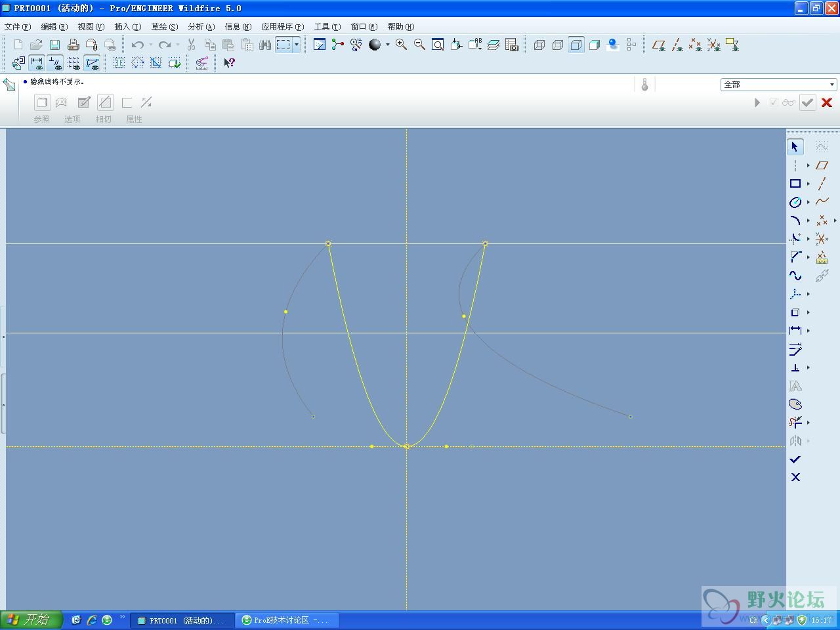The height and width of the screenshot is (630, 840).
Task: Open the 帮助 menu
Action: [x=401, y=27]
